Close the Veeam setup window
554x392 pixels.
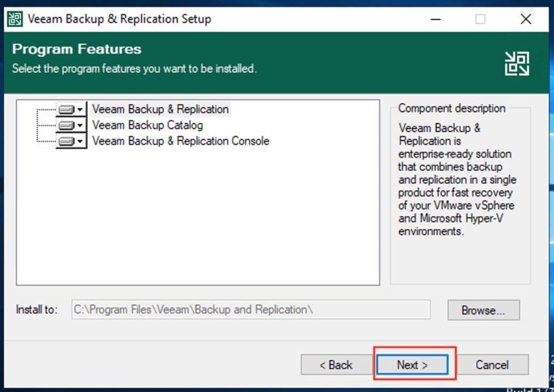(525, 19)
